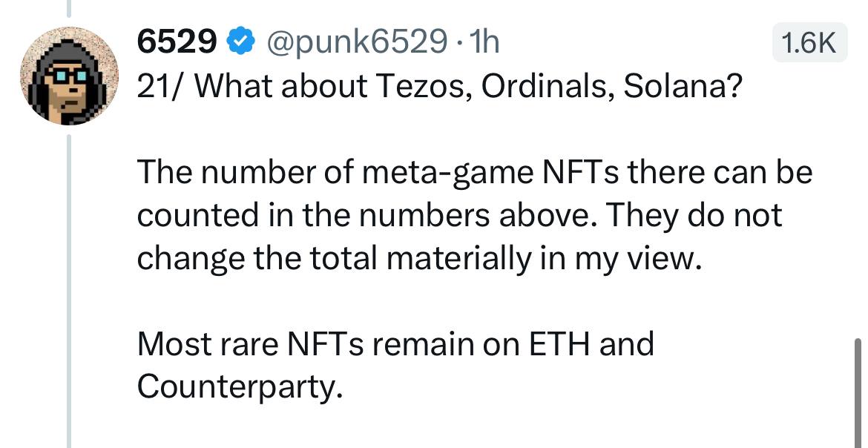Click the blue verified checkmark badge
The image size is (868, 448).
pyautogui.click(x=241, y=42)
